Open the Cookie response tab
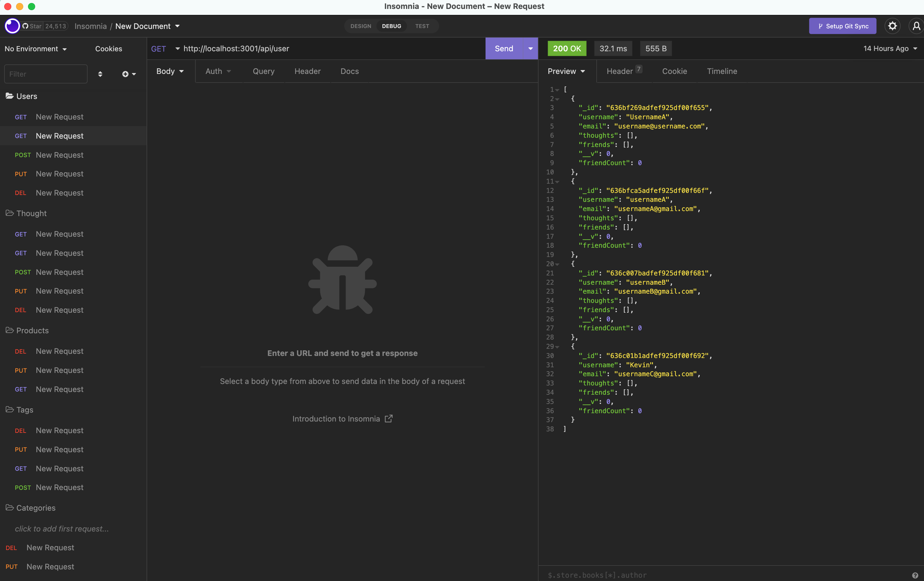This screenshot has width=924, height=581. point(675,71)
